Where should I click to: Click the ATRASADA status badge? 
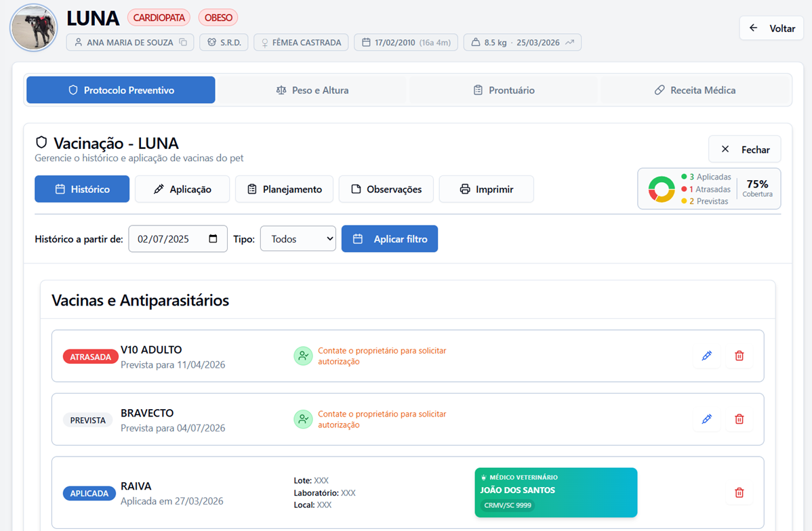(91, 356)
